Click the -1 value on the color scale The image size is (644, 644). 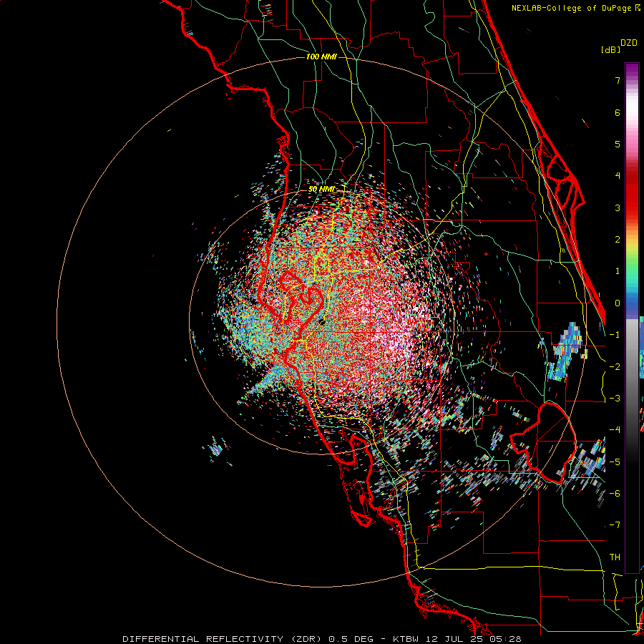tap(615, 335)
